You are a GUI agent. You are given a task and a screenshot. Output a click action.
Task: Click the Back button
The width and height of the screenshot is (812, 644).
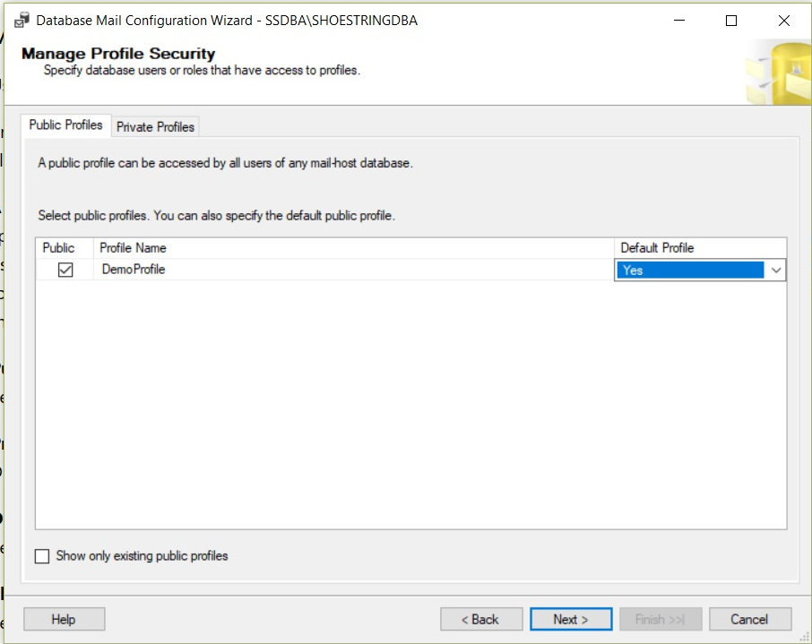pos(481,618)
